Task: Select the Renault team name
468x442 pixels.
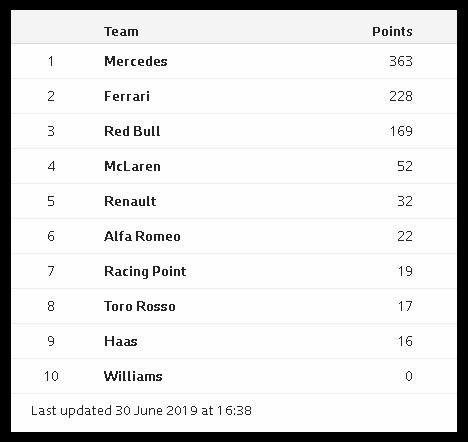Action: click(x=130, y=201)
